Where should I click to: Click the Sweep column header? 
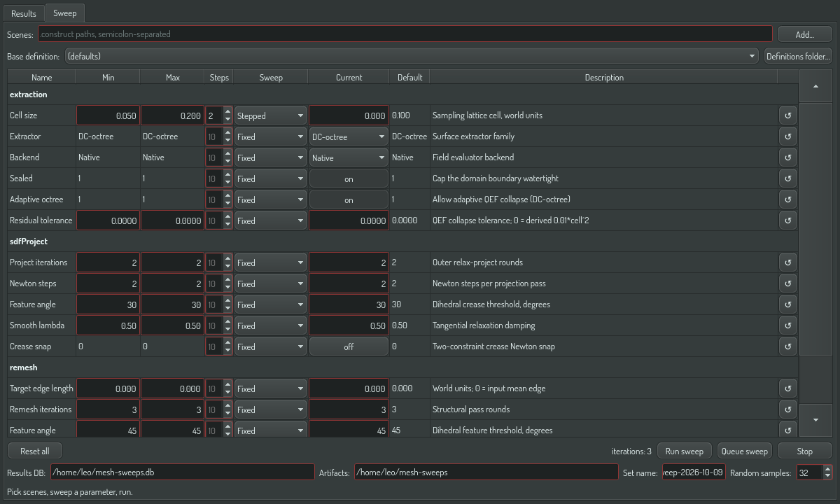271,77
